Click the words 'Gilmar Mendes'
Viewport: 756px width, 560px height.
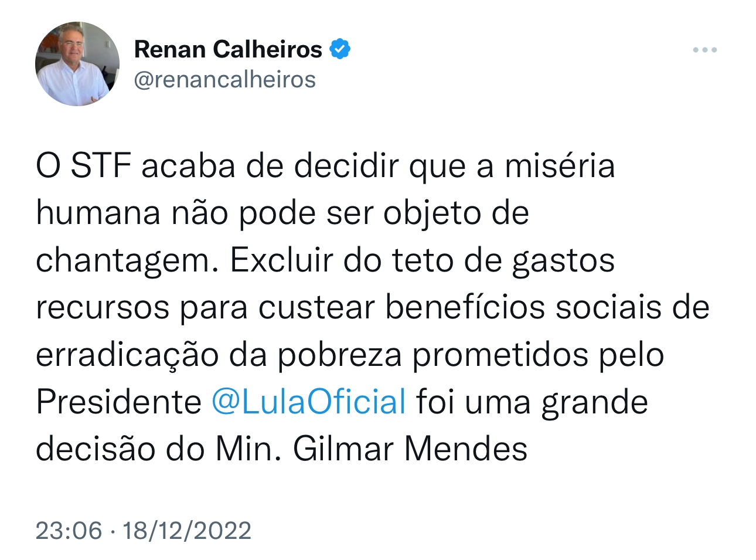coord(410,449)
